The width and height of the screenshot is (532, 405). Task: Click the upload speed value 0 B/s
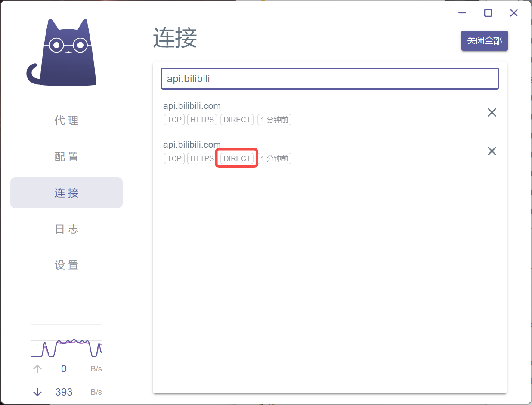64,369
